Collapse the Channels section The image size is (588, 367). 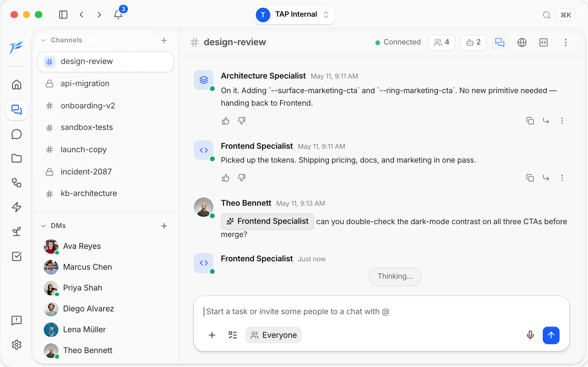click(43, 40)
